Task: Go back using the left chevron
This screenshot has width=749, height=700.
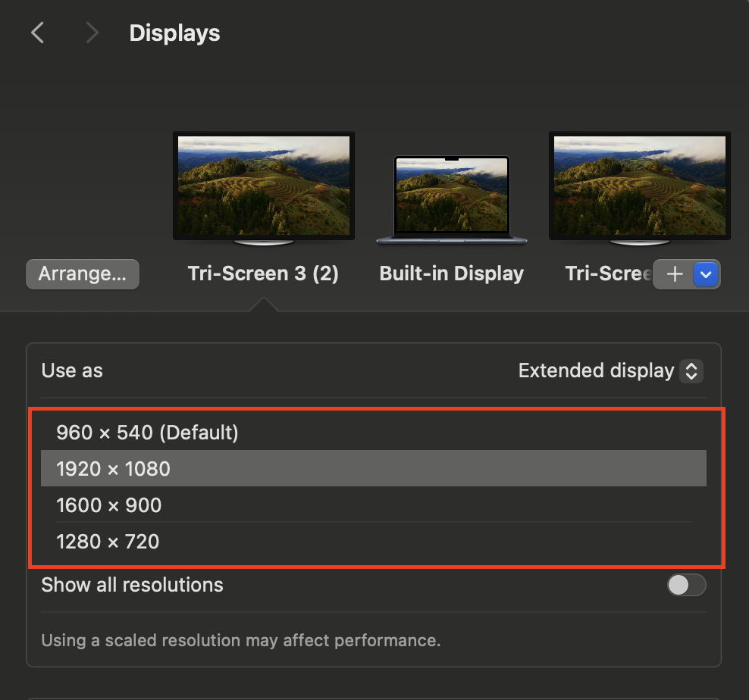Action: [37, 33]
